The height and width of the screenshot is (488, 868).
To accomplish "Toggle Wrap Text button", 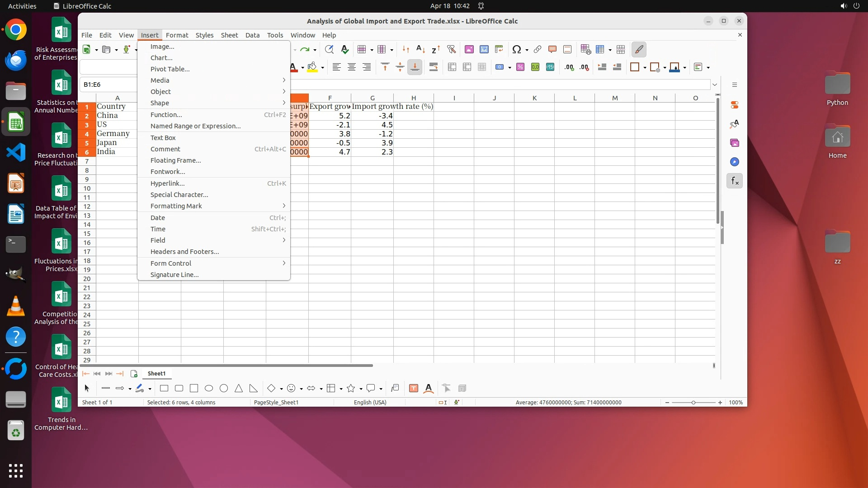I will [434, 67].
